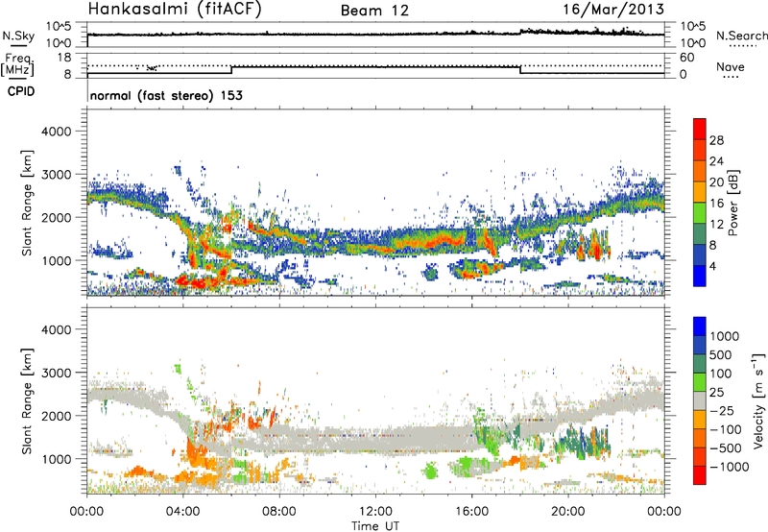This screenshot has width=768, height=532.
Task: Click the '12:00' time axis label
Action: click(x=375, y=512)
